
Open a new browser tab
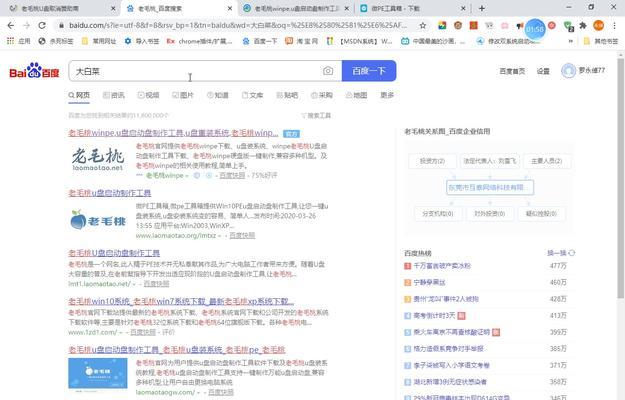(482, 8)
